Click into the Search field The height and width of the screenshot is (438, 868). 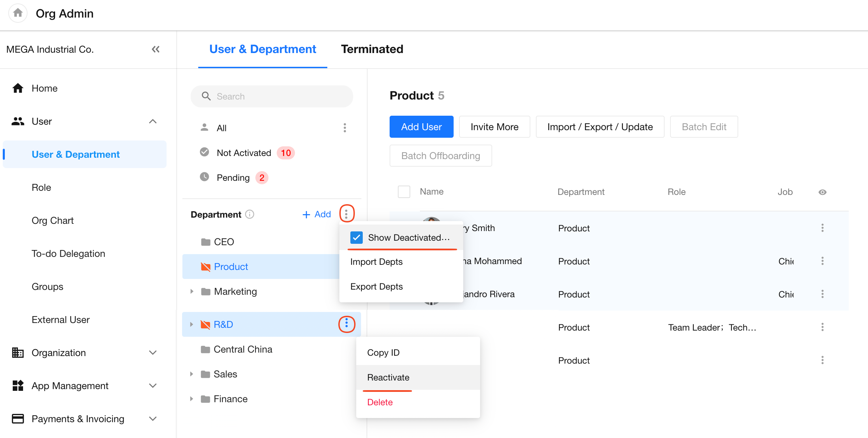click(272, 96)
